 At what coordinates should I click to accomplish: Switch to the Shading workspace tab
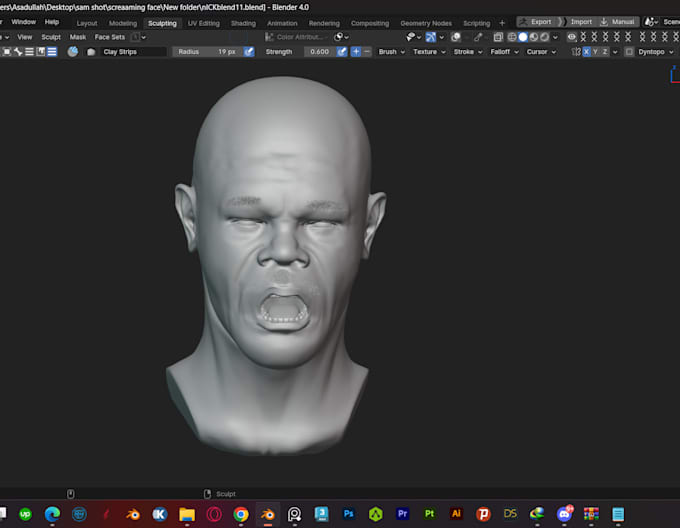(243, 23)
